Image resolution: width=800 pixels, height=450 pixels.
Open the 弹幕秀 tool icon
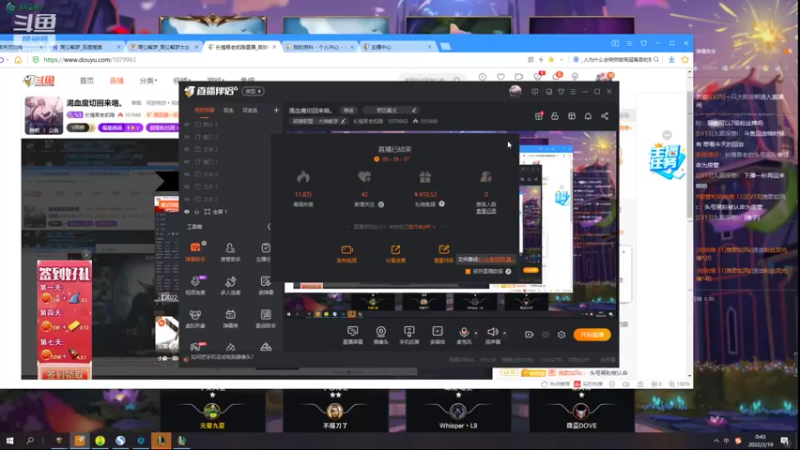[x=230, y=318]
